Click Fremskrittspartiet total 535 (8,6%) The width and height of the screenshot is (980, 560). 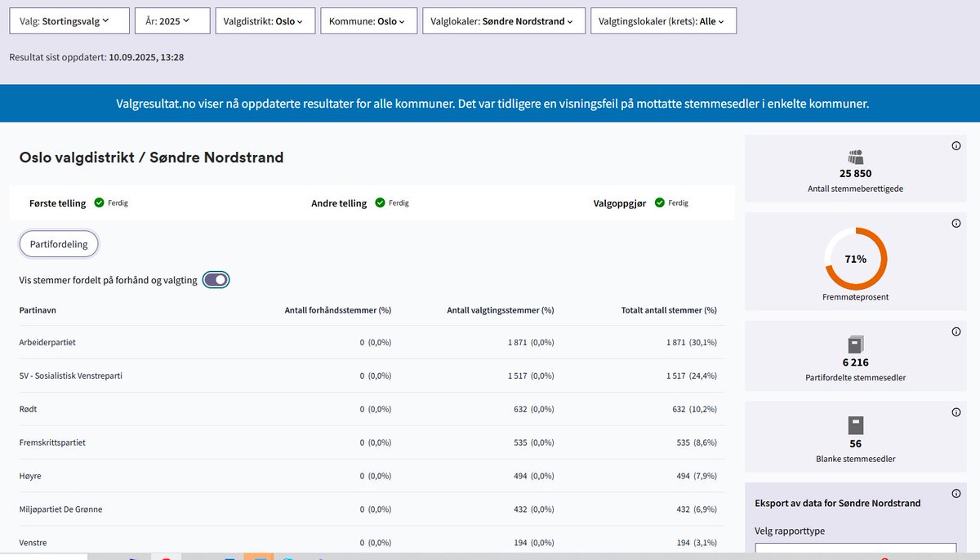point(697,442)
